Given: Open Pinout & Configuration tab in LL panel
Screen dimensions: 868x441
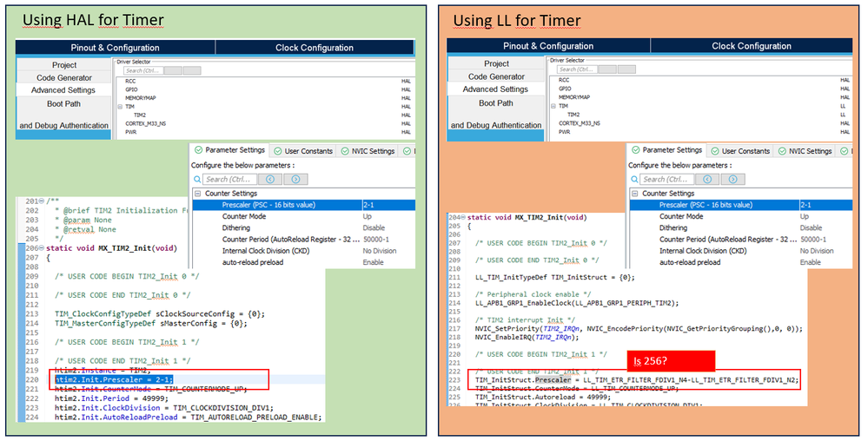Looking at the screenshot, I should click(x=548, y=46).
